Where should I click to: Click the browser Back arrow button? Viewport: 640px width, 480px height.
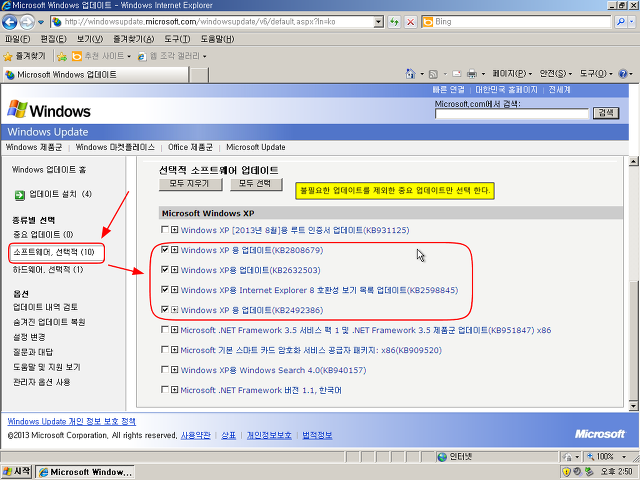click(x=9, y=22)
